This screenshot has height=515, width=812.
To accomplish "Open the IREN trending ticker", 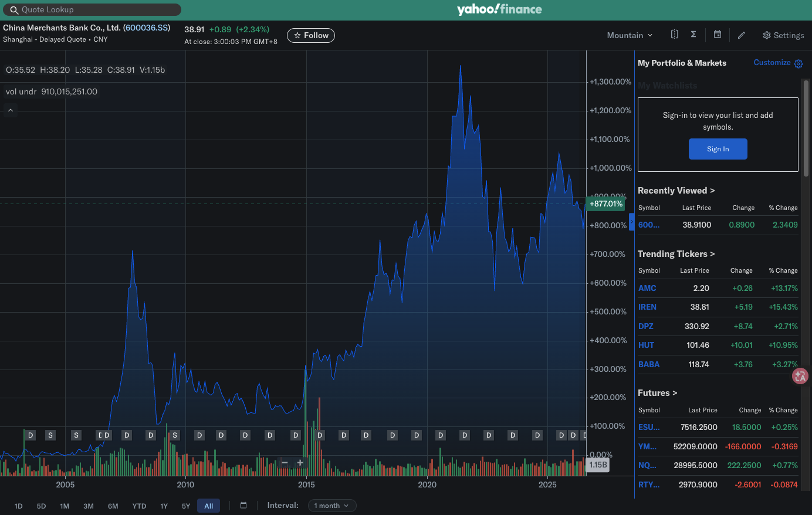I will coord(647,307).
